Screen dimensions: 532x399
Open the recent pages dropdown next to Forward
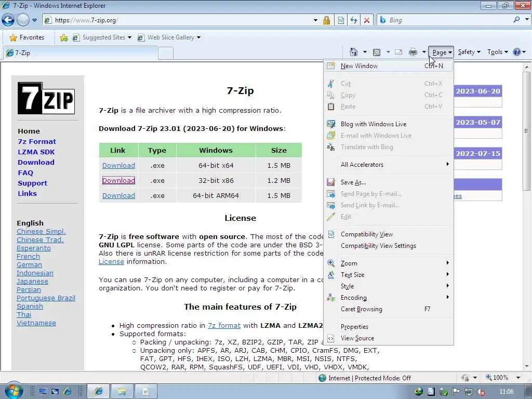coord(34,20)
